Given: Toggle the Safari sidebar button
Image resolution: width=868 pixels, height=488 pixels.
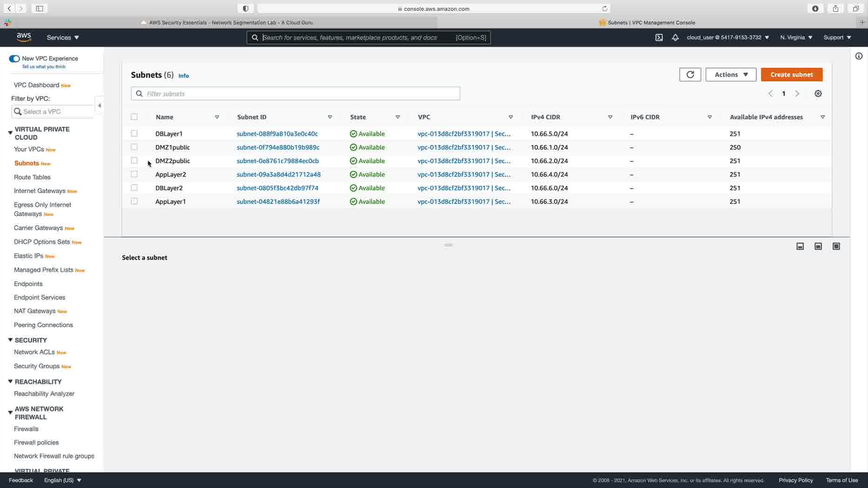Looking at the screenshot, I should [40, 8].
